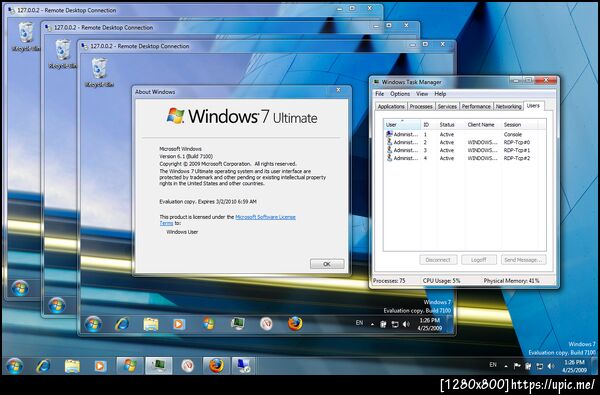Switch to the Performance tab
Screen dimensions: 600x395
click(x=476, y=106)
